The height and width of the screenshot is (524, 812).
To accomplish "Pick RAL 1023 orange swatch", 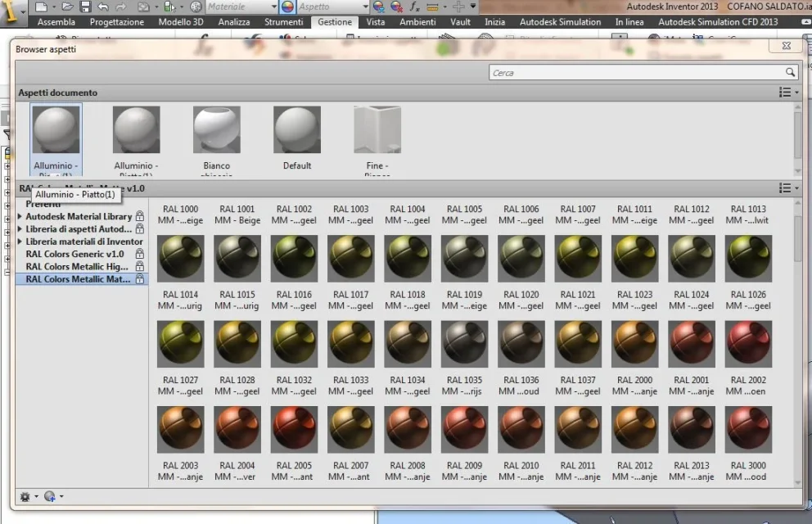I will [635, 344].
